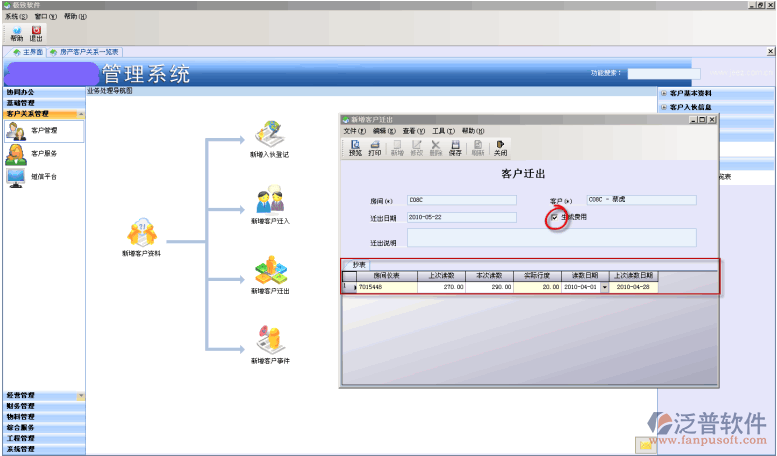Click the 房间 input field with C08C
Viewport: 777px width, 456px height.
pos(462,200)
